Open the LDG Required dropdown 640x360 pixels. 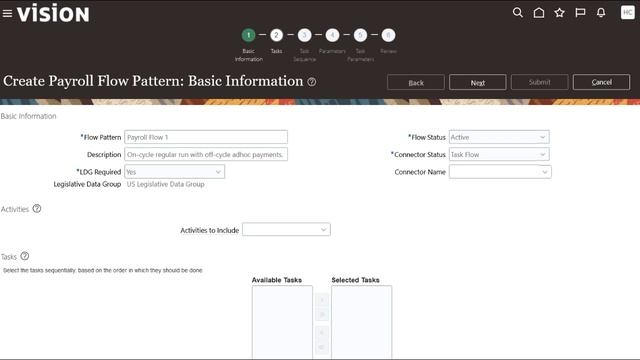click(x=174, y=172)
